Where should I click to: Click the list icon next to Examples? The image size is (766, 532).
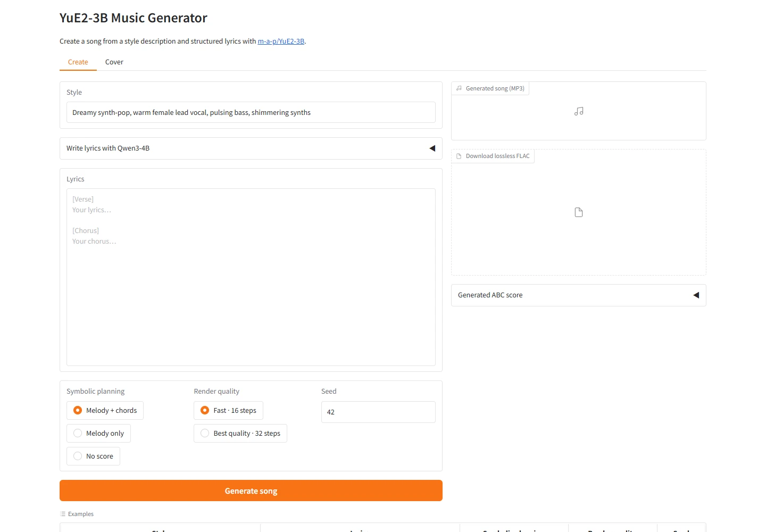pyautogui.click(x=63, y=514)
